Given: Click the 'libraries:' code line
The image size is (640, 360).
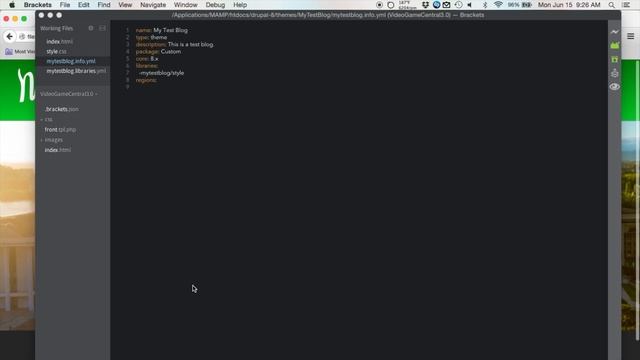Looking at the screenshot, I should point(147,66).
